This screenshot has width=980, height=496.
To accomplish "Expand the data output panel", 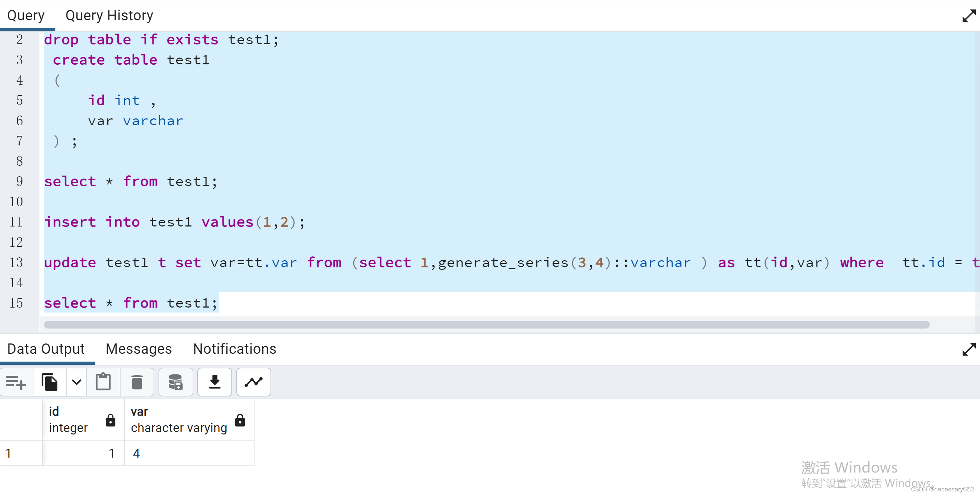I will pos(968,349).
